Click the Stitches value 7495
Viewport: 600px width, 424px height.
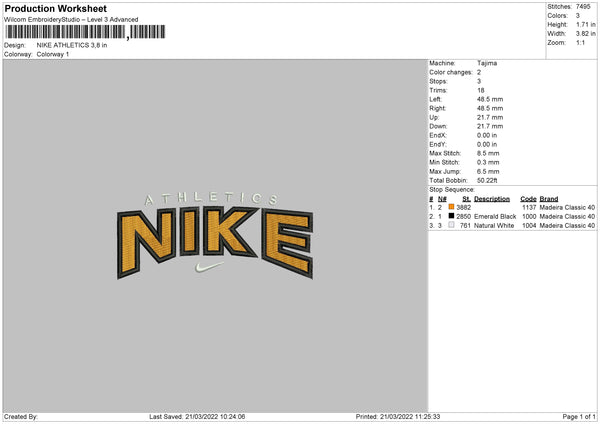pyautogui.click(x=583, y=7)
